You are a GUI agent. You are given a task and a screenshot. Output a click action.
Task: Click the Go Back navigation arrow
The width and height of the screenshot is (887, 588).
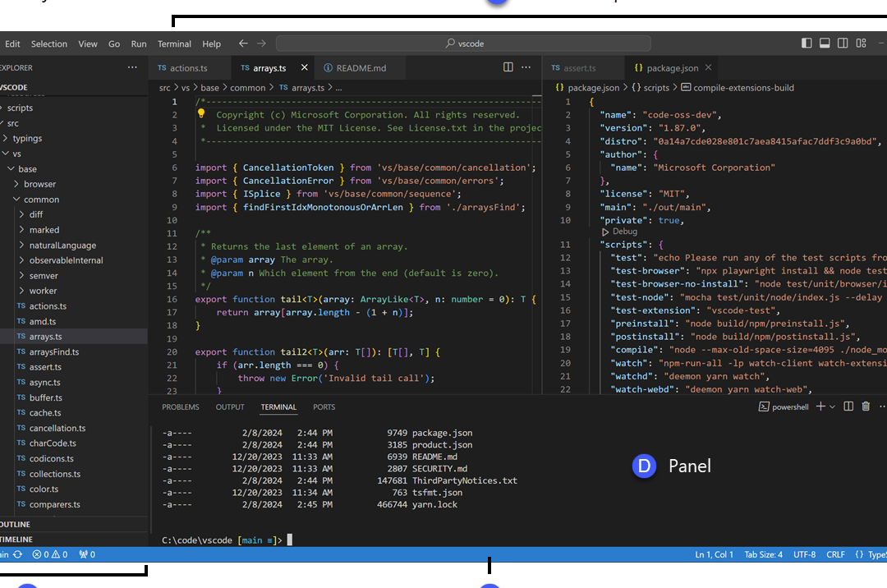243,44
